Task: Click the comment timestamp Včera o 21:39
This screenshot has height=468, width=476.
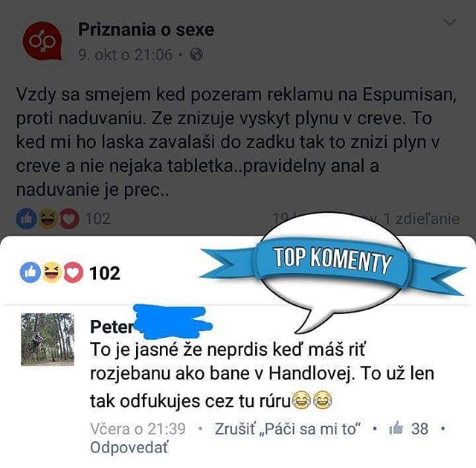Action: click(138, 429)
